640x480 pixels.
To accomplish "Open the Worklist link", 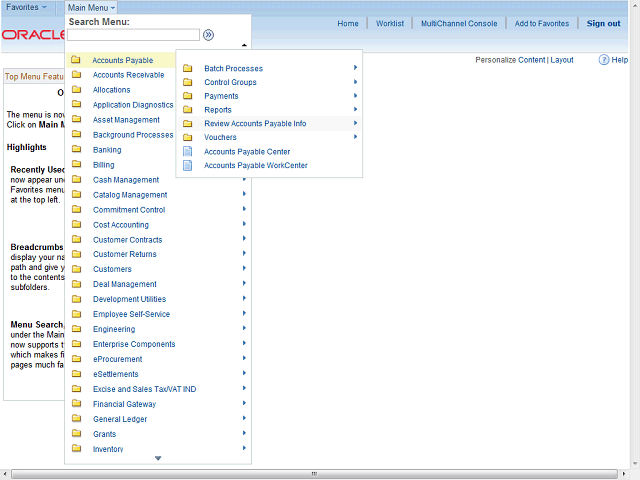I will (390, 23).
